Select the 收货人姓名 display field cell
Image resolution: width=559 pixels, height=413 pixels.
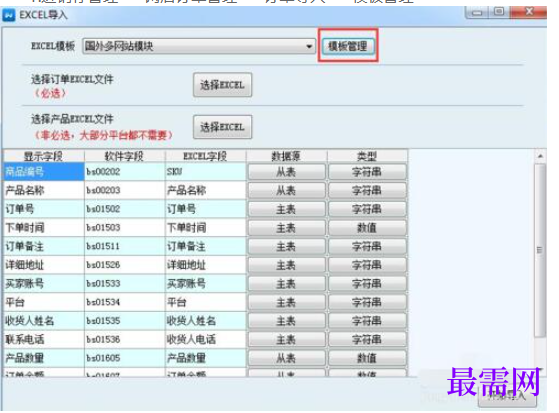pyautogui.click(x=44, y=321)
